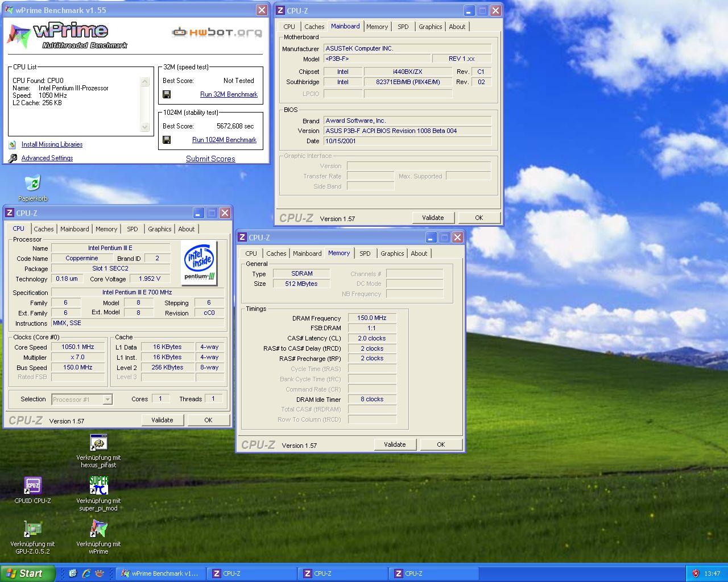Click the 5672,608 sec best score

coord(235,126)
